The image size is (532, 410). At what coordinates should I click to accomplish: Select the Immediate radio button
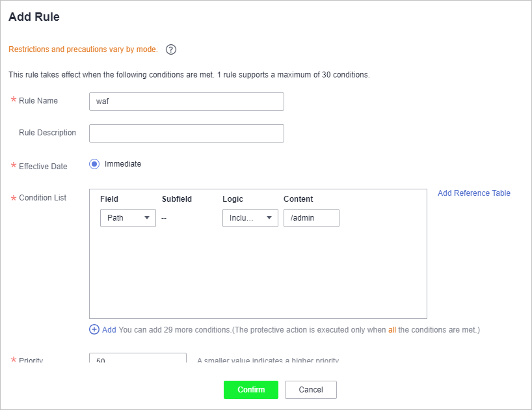coord(94,164)
